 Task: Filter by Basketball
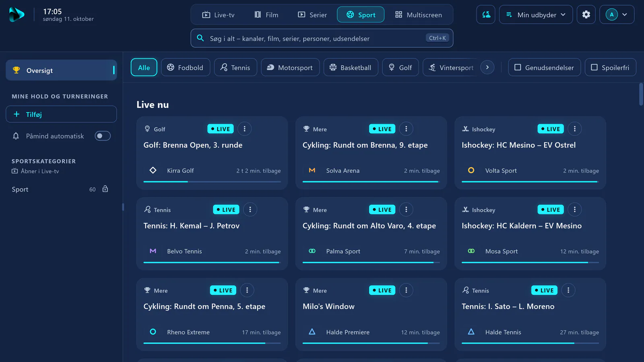(x=351, y=67)
